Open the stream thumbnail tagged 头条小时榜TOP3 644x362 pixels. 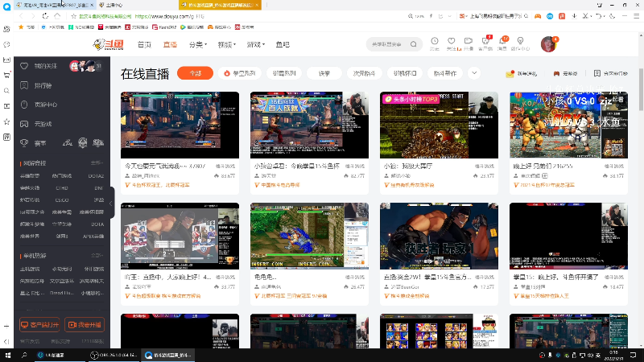(x=439, y=125)
